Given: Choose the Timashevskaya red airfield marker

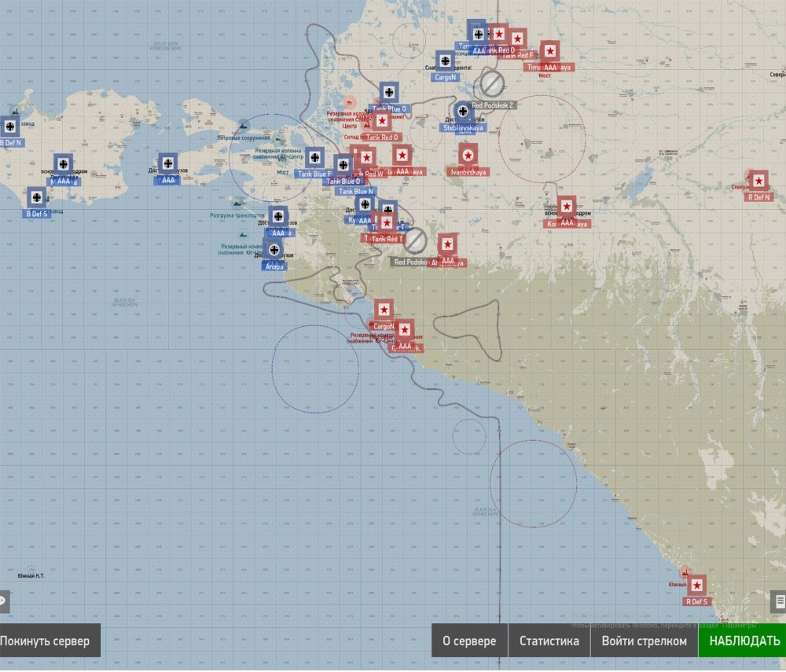Looking at the screenshot, I should coord(550,51).
